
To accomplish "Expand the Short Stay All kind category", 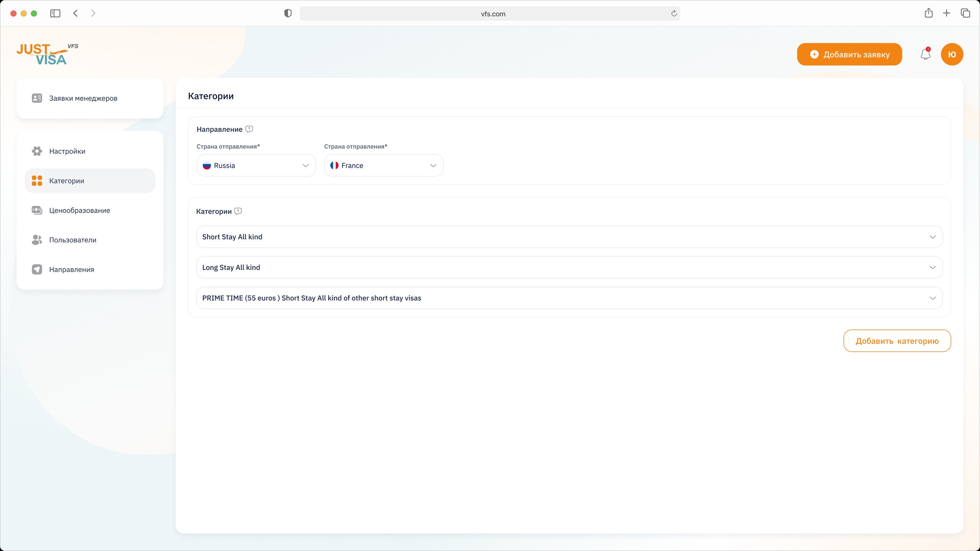I will (x=569, y=237).
